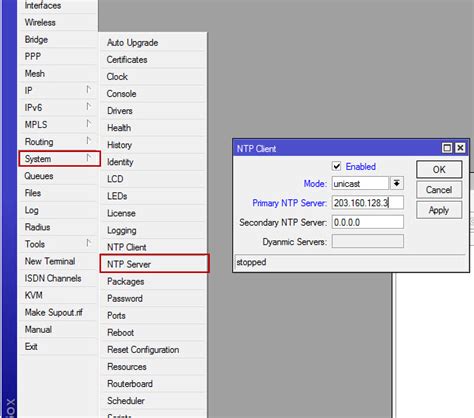The height and width of the screenshot is (418, 474).
Task: Open Drivers in System submenu
Action: coord(153,111)
